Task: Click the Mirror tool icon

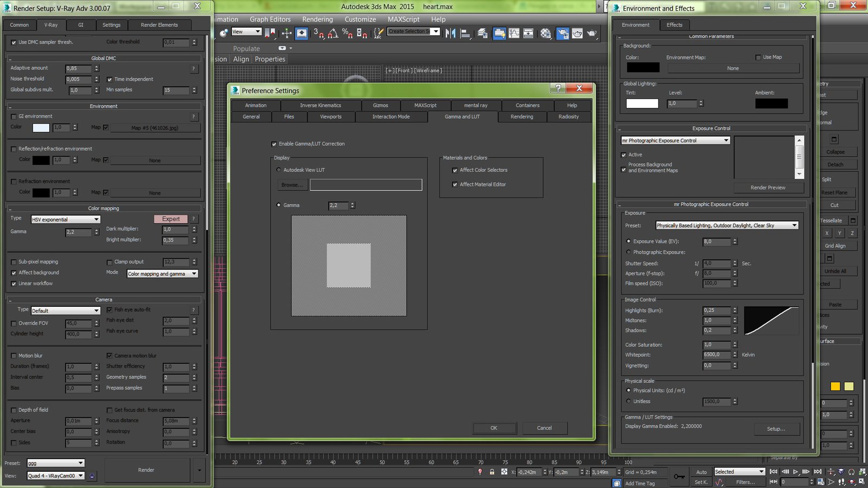Action: pos(450,34)
